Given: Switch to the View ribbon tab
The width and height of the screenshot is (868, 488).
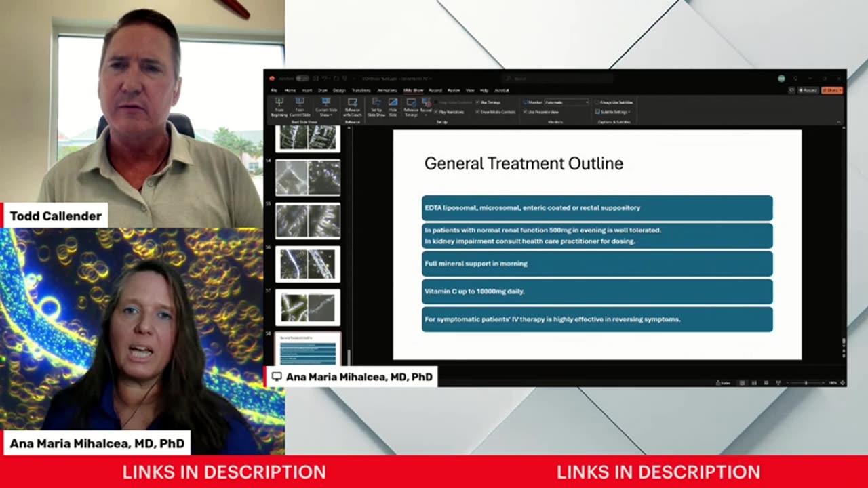Looking at the screenshot, I should click(470, 90).
